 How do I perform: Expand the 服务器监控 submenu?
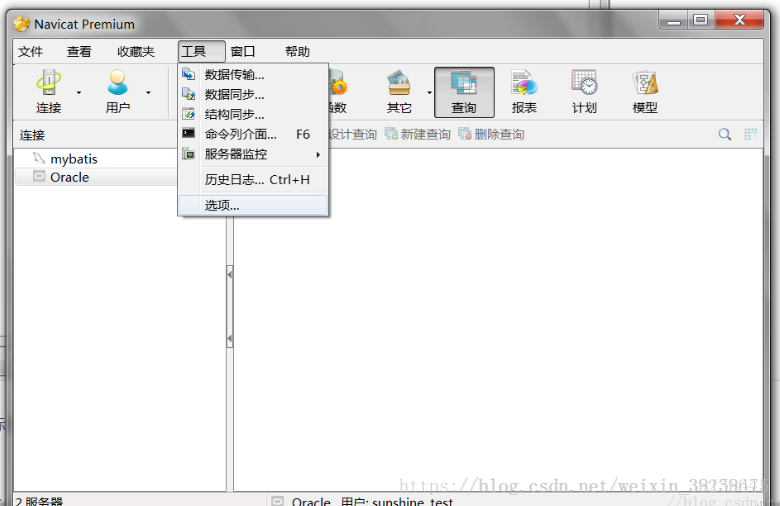(x=253, y=154)
